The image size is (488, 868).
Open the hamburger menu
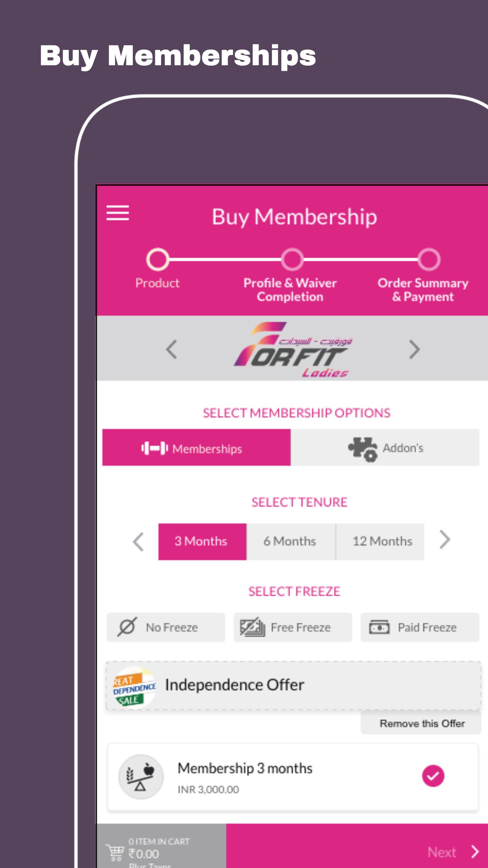coord(117,213)
